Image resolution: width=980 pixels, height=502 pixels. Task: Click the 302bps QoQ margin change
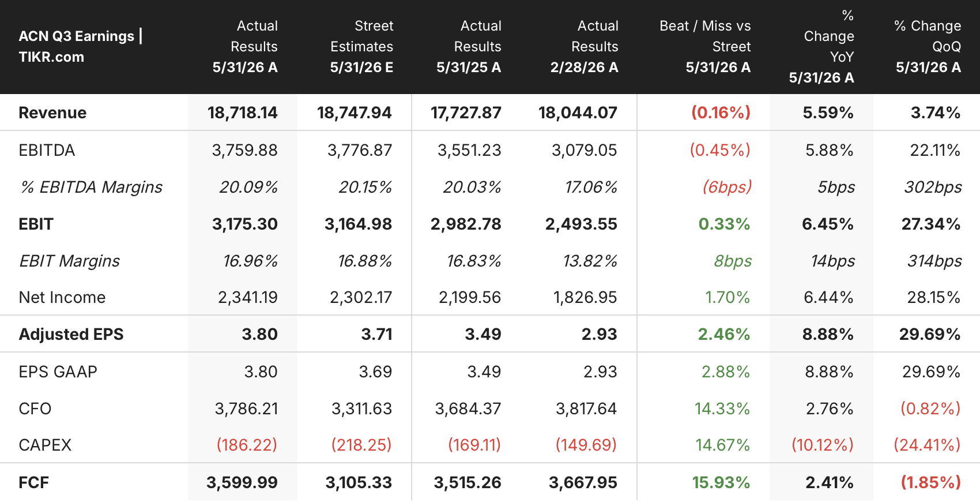933,187
